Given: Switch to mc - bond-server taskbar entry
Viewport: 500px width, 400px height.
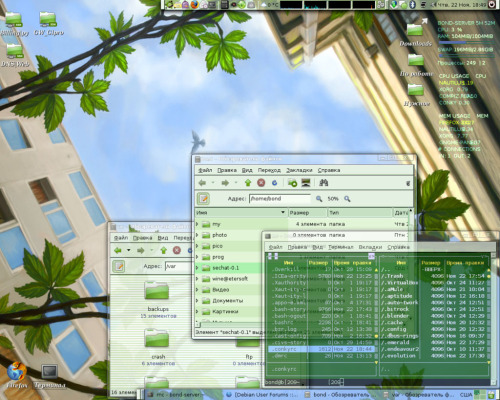Looking at the screenshot, I should coord(183,395).
